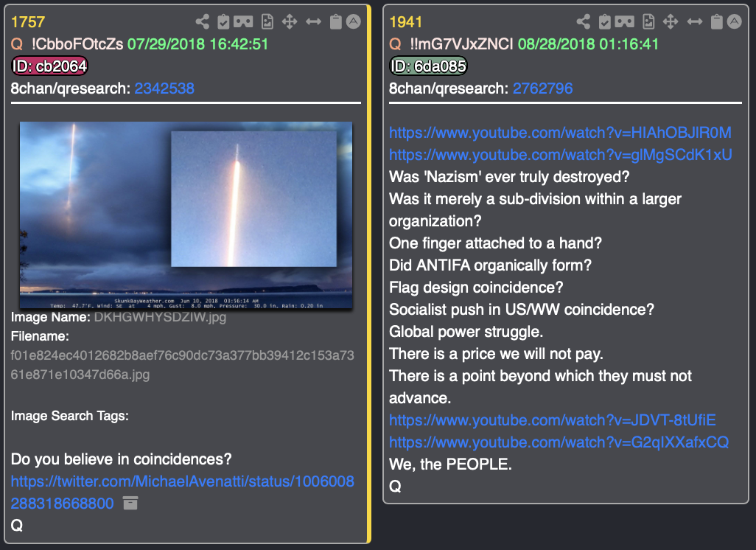Open VR goggles view for post 1757
Viewport: 756px width, 550px height.
pos(243,21)
